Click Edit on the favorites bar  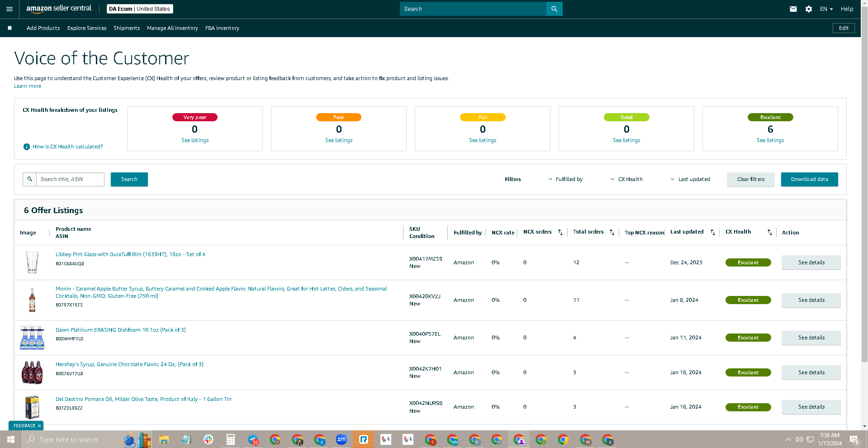[844, 28]
